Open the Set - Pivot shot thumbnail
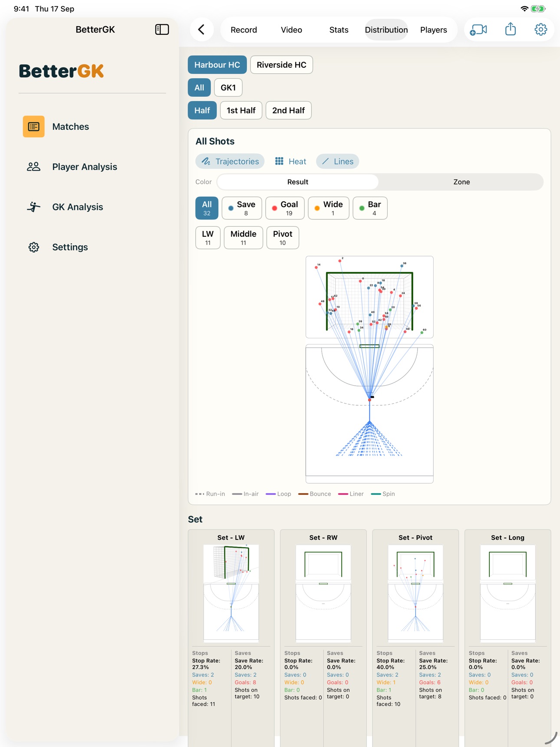This screenshot has height=747, width=560. tap(415, 593)
